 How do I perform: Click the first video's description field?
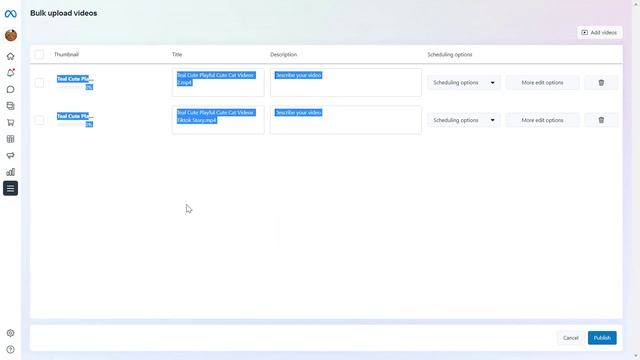pos(346,82)
